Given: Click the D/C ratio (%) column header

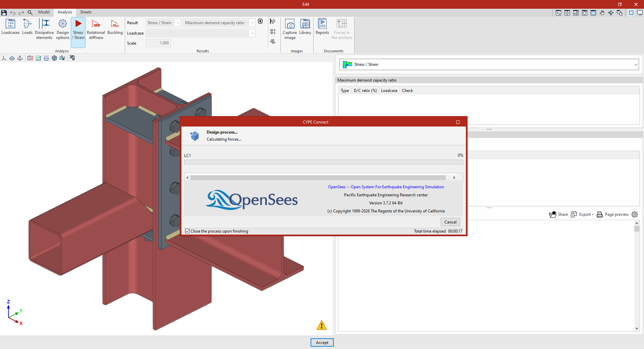Looking at the screenshot, I should [365, 91].
